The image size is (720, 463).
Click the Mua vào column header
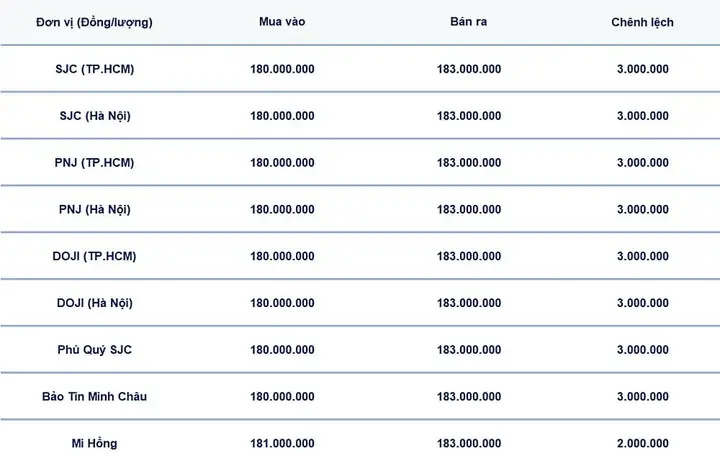pos(282,22)
